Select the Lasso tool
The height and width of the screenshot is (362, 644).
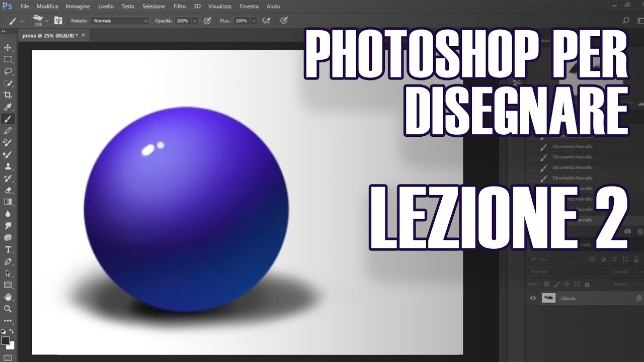pyautogui.click(x=8, y=71)
